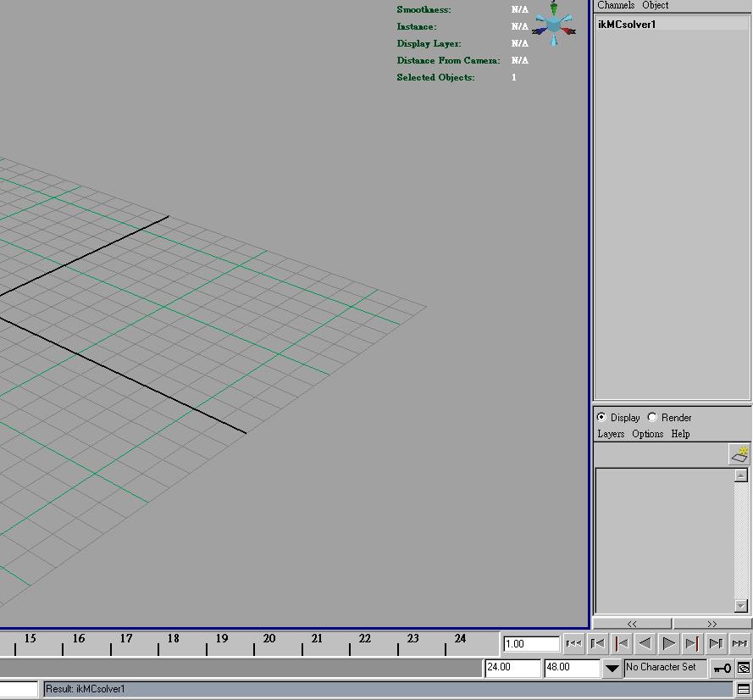Toggle the auto keyframe key icon

tap(722, 668)
